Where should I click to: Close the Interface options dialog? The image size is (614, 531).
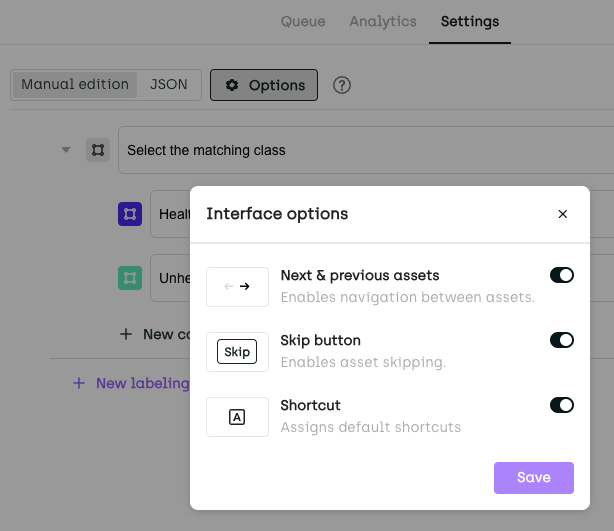click(x=562, y=214)
